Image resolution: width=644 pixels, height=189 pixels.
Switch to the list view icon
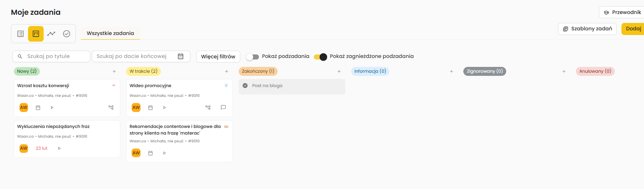[x=21, y=34]
